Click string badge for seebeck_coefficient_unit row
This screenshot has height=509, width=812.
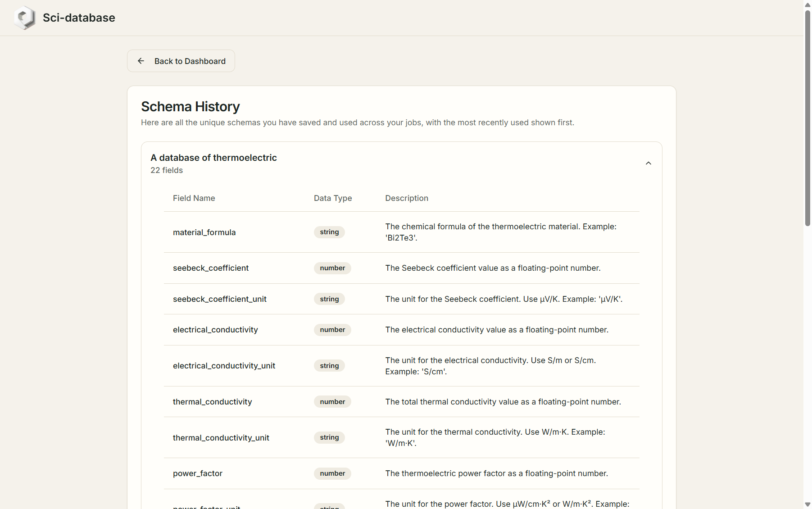(329, 299)
